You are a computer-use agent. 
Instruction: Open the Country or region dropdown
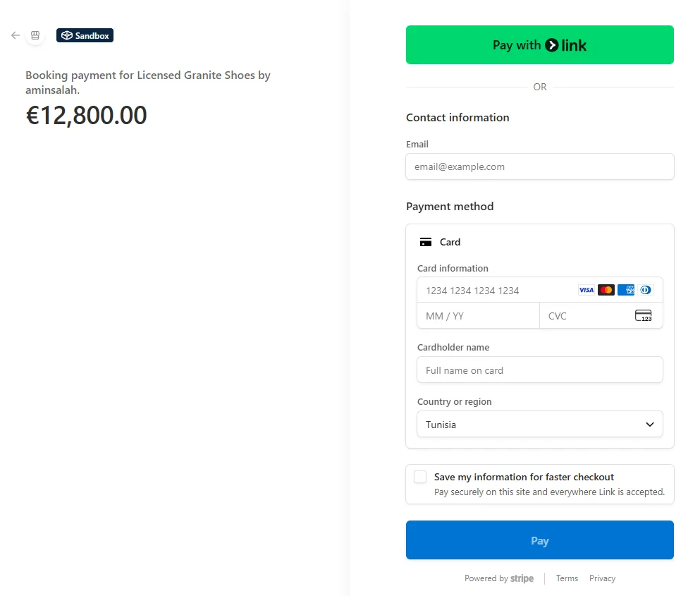point(648,425)
